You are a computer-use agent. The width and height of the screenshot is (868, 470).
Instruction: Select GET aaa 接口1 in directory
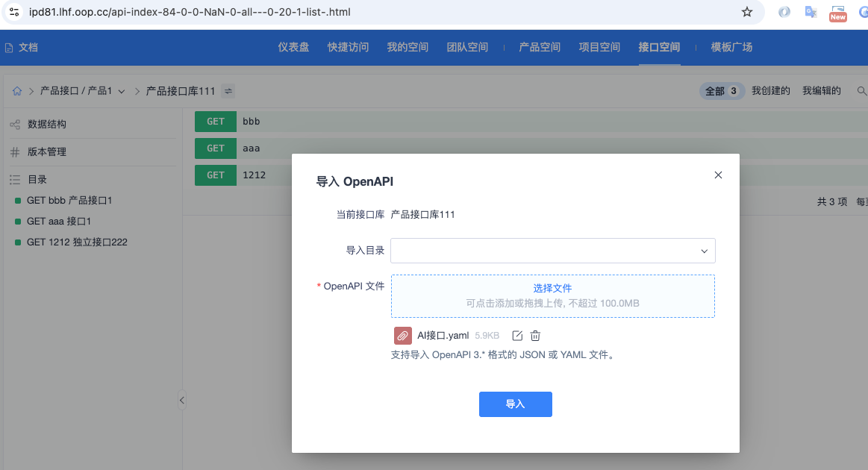[x=59, y=222]
